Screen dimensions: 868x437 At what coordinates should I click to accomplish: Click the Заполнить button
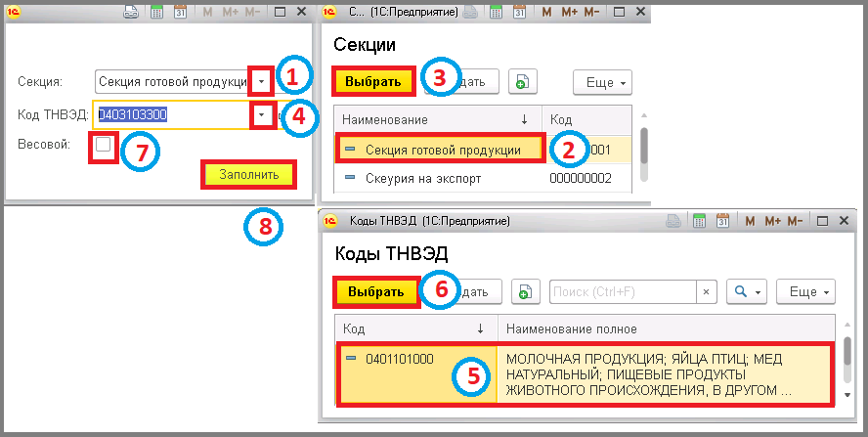click(248, 174)
